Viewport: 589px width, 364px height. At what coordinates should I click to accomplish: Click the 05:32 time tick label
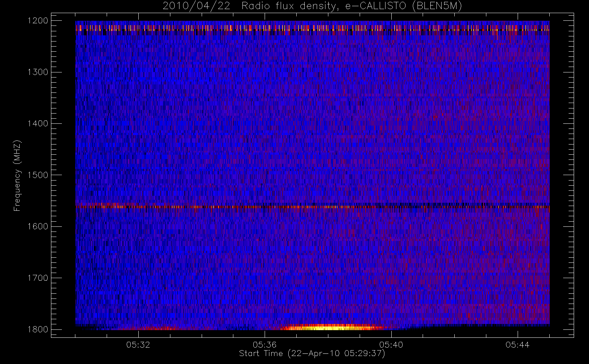point(138,345)
